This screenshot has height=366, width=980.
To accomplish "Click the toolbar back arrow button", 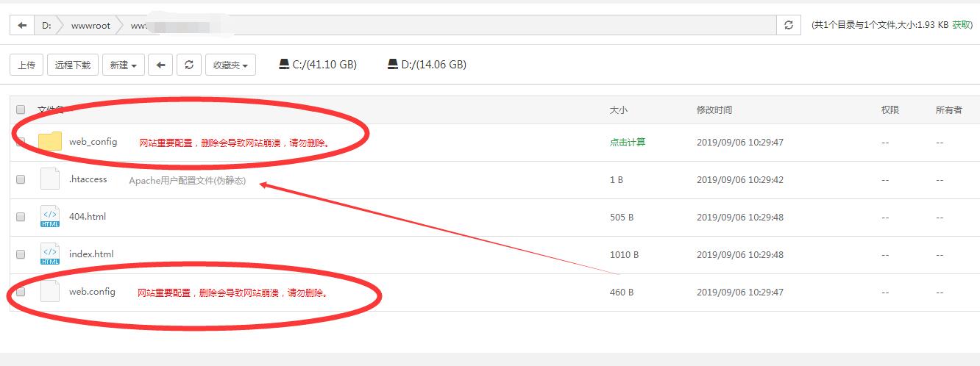I will (160, 65).
